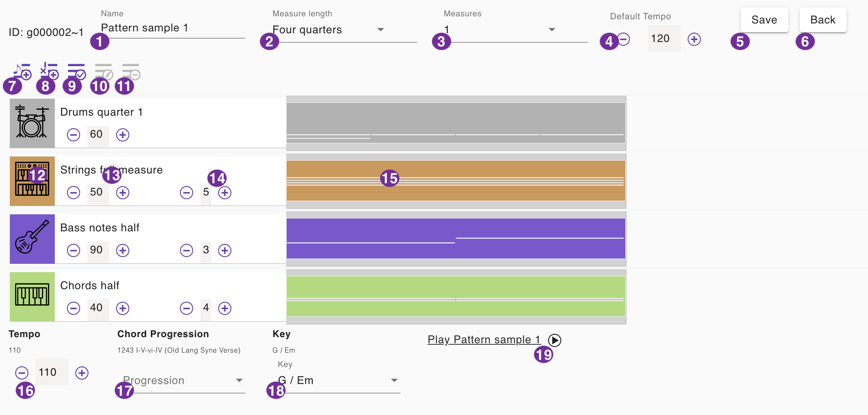Image resolution: width=868 pixels, height=415 pixels.
Task: Decrease Drums quarter 1 volume below 60
Action: tap(73, 135)
